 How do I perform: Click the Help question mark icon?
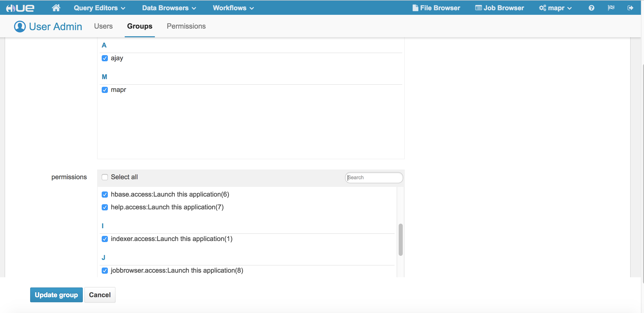pos(591,8)
